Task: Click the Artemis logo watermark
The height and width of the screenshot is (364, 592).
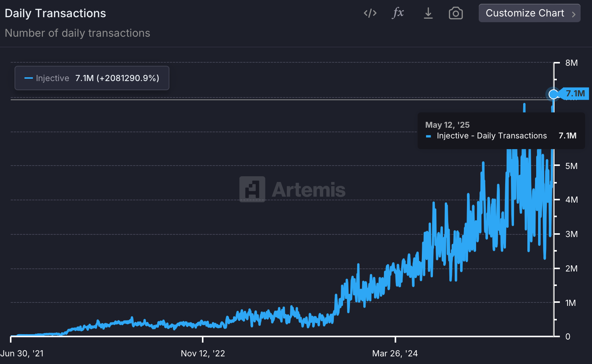Action: (293, 189)
